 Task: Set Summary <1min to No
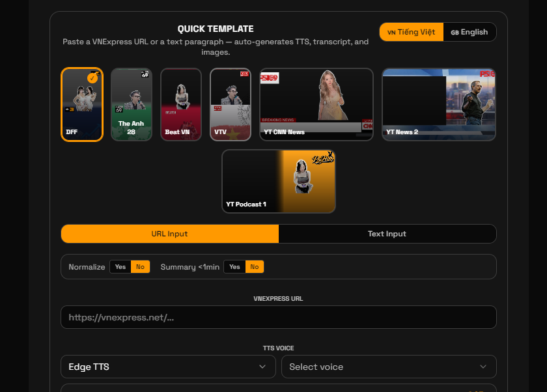pyautogui.click(x=255, y=267)
